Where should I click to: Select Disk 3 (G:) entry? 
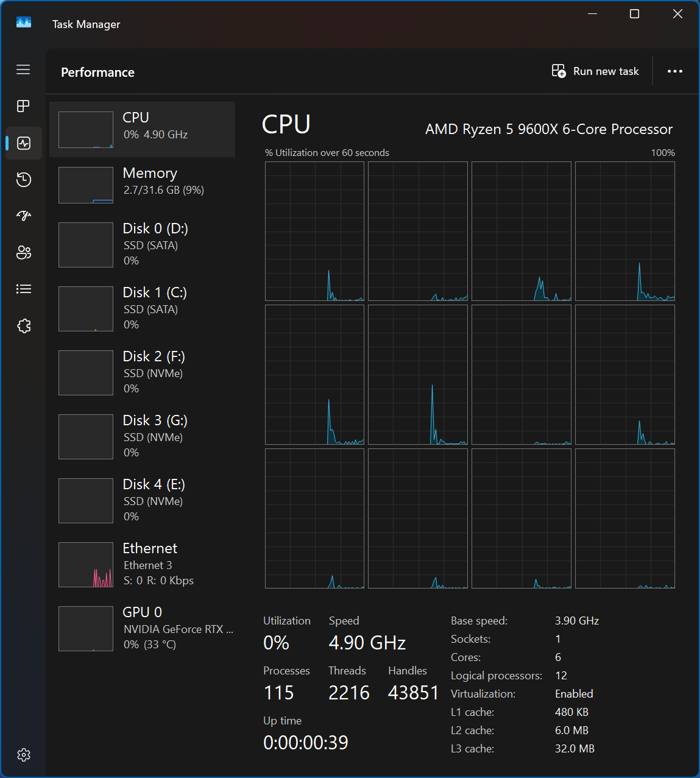[x=142, y=437]
